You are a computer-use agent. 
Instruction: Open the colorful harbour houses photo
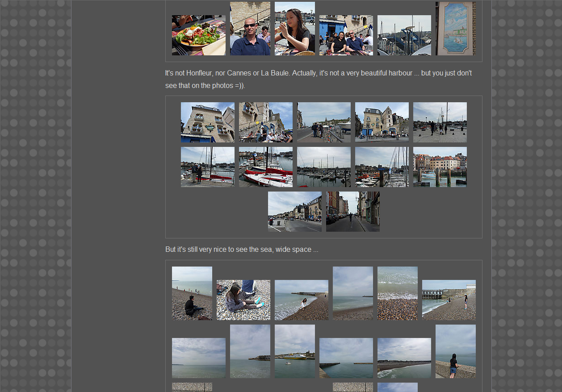click(440, 167)
